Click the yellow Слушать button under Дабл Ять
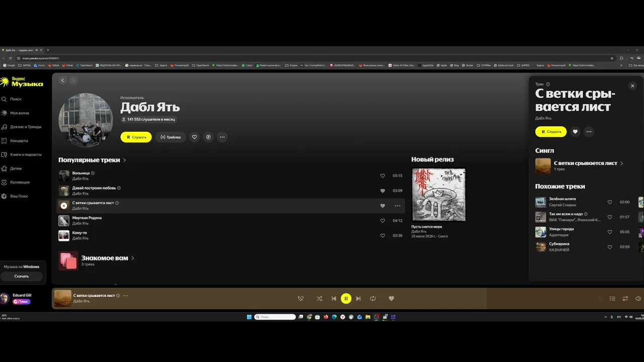 [x=136, y=137]
